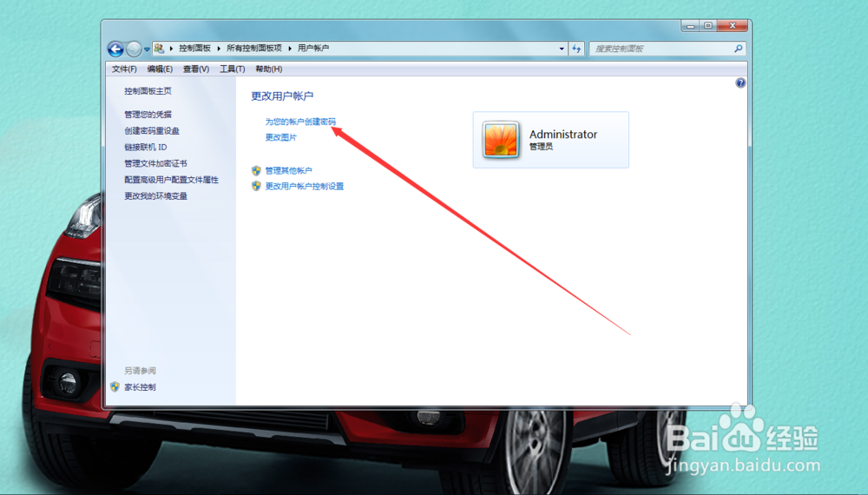Open the address bar history dropdown
Screen dimensions: 868x495
[x=562, y=49]
